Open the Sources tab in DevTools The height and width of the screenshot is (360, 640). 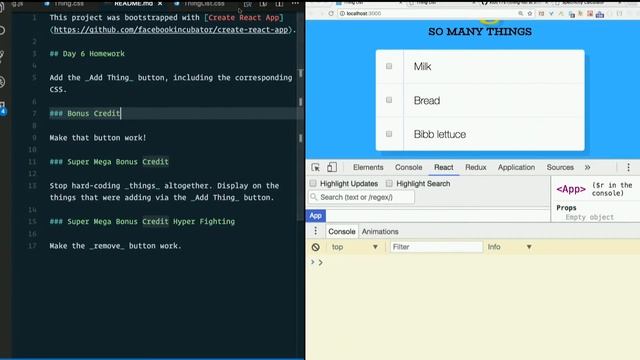click(560, 167)
